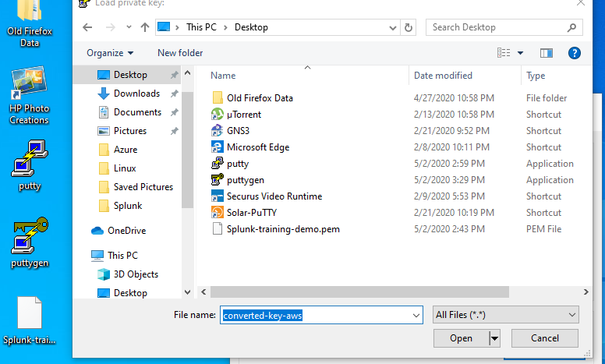This screenshot has width=605, height=364.
Task: Open the All Files type filter dropdown
Action: tap(506, 315)
